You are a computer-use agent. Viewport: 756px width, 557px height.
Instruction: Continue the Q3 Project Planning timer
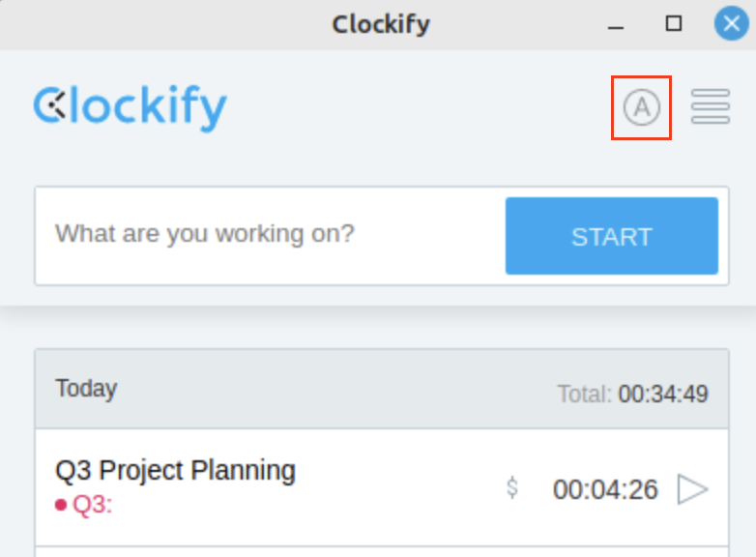[x=692, y=489]
